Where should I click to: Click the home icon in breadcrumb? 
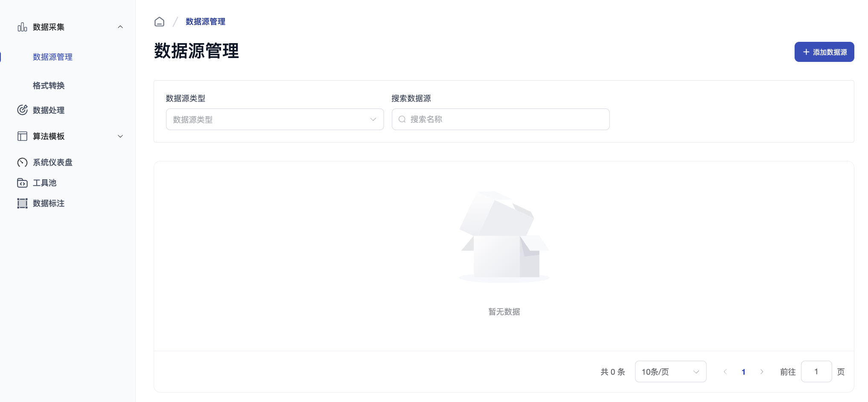pyautogui.click(x=159, y=22)
